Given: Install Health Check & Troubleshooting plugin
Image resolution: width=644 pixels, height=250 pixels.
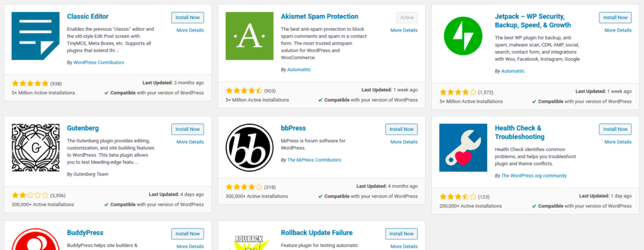Looking at the screenshot, I should 615,129.
